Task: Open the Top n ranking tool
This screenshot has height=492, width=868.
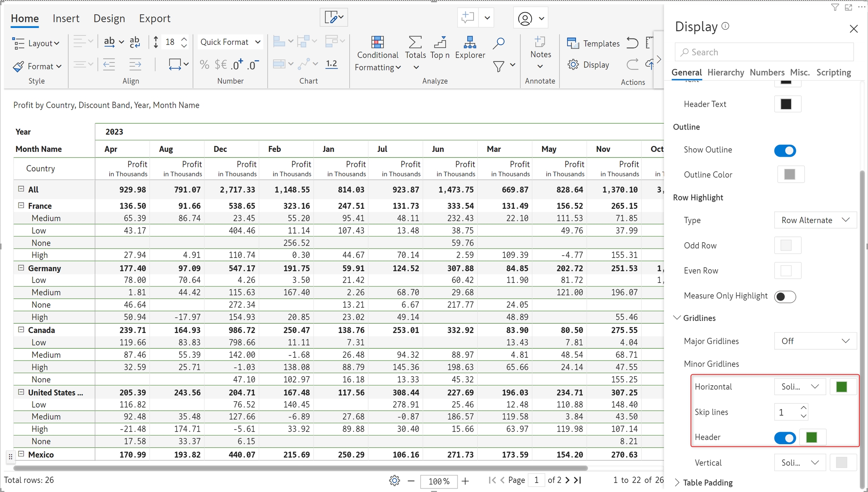Action: click(440, 42)
